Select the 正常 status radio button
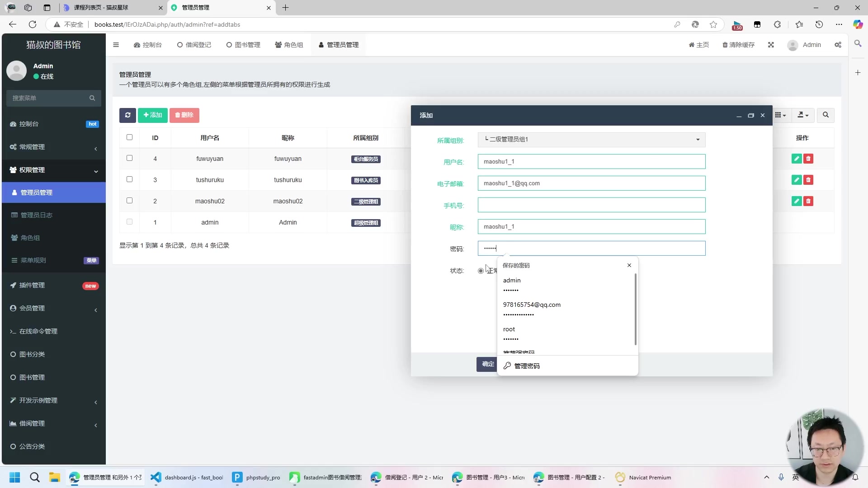This screenshot has width=868, height=488. (481, 271)
